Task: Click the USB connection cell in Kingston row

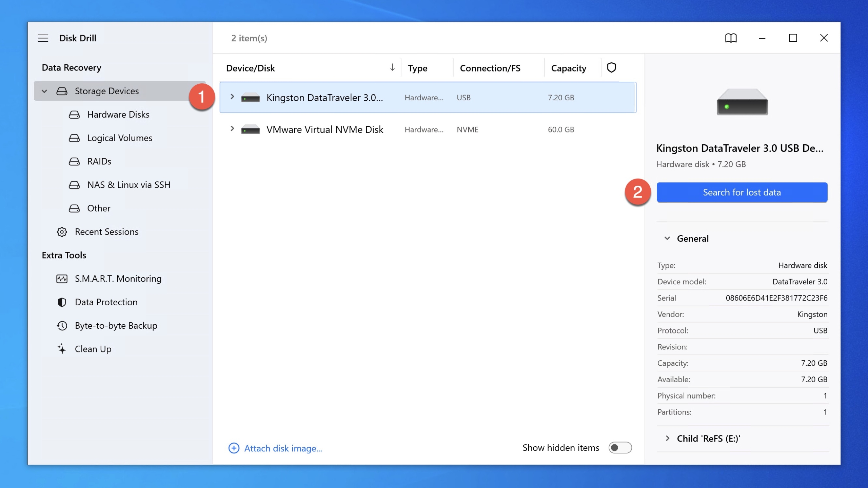Action: (463, 98)
